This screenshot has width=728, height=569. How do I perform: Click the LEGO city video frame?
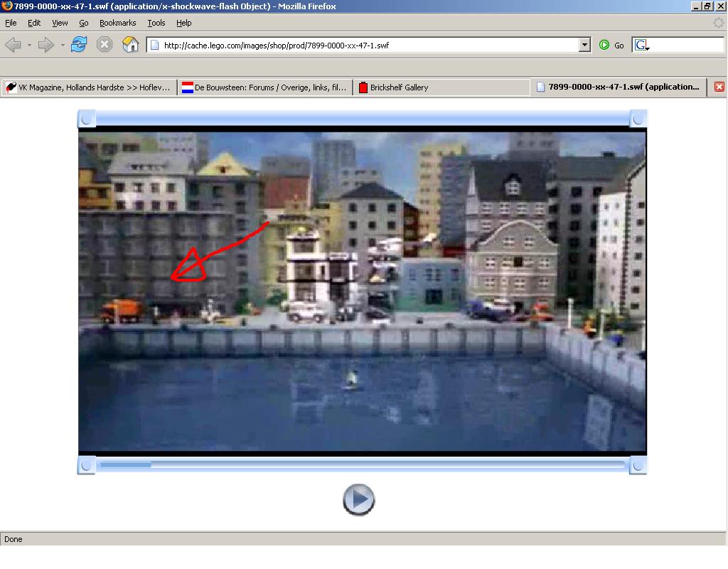pyautogui.click(x=362, y=291)
